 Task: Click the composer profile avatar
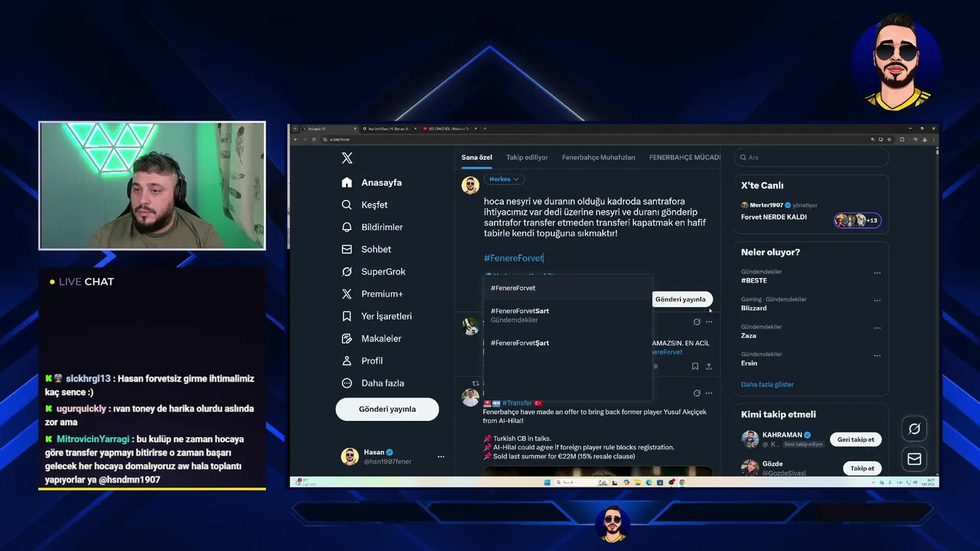tap(470, 184)
